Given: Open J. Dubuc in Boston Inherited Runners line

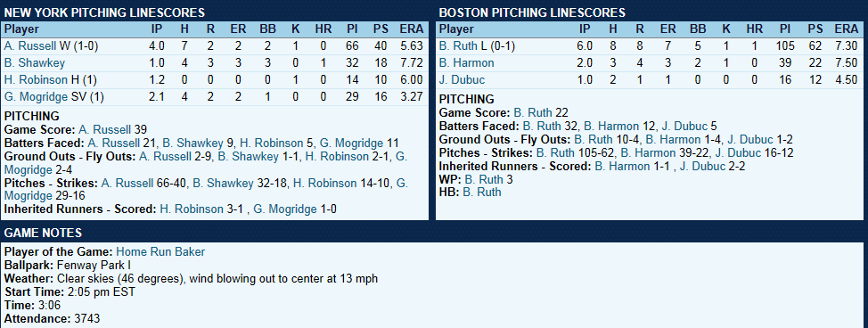Looking at the screenshot, I should (702, 166).
